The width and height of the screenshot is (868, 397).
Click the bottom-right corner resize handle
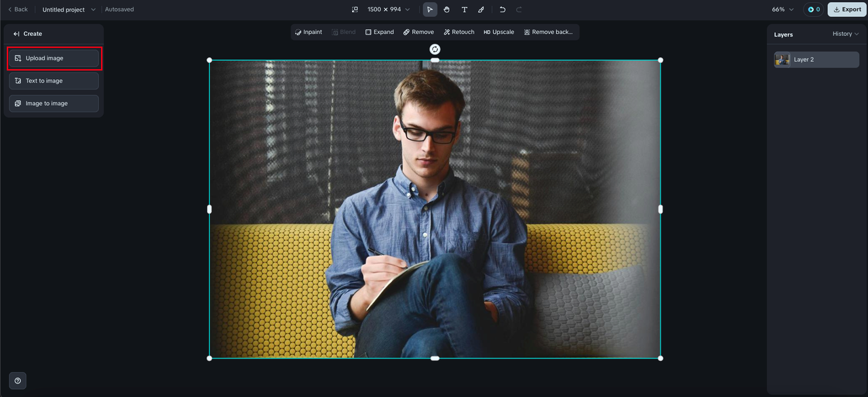pos(660,358)
